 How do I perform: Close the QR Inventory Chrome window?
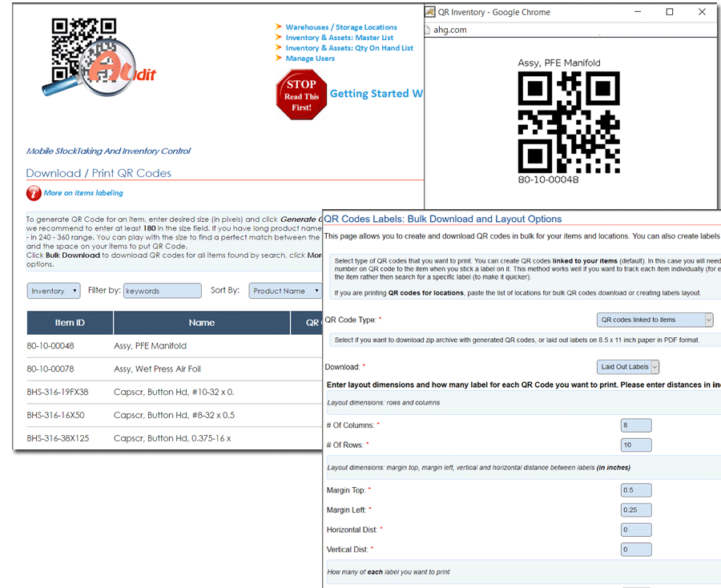702,12
